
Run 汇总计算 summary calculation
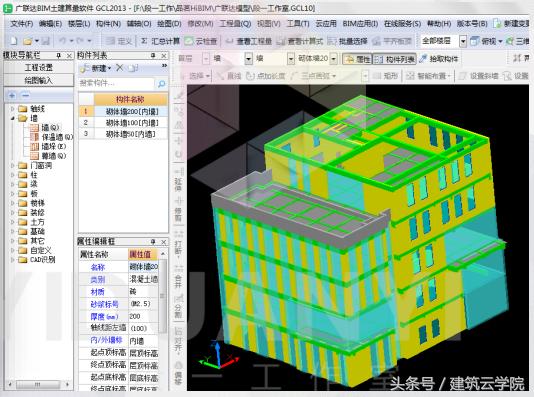pos(160,41)
